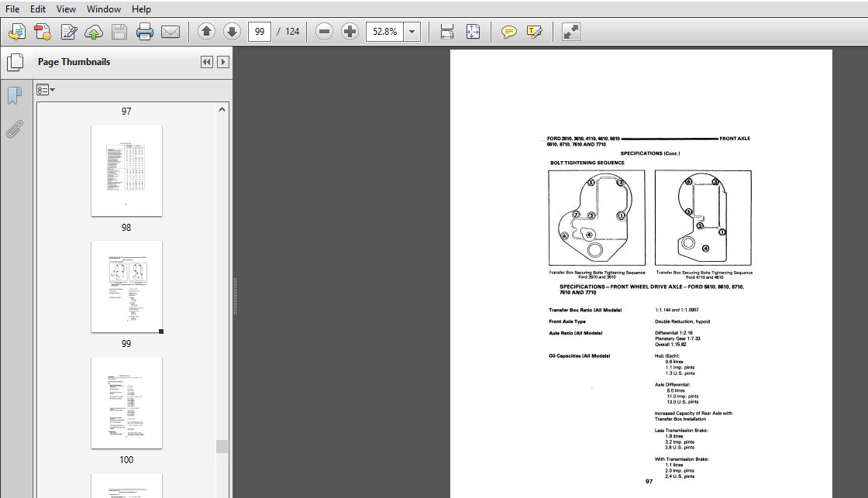The image size is (868, 498).
Task: Print the document using printer icon
Action: 144,32
